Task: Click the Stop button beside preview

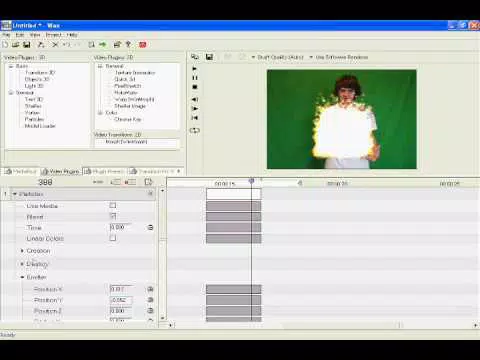Action: tap(195, 87)
